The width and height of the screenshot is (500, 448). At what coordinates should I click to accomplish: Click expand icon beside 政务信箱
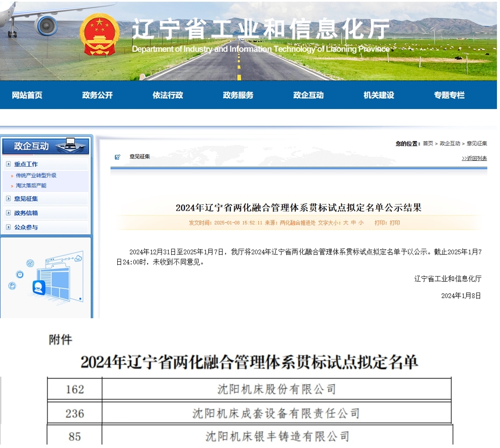point(8,213)
